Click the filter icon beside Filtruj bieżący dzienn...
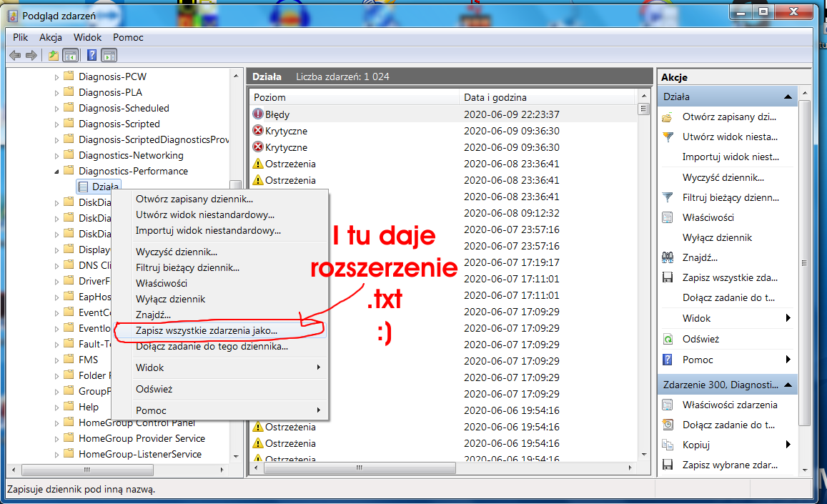The width and height of the screenshot is (827, 504). [668, 198]
